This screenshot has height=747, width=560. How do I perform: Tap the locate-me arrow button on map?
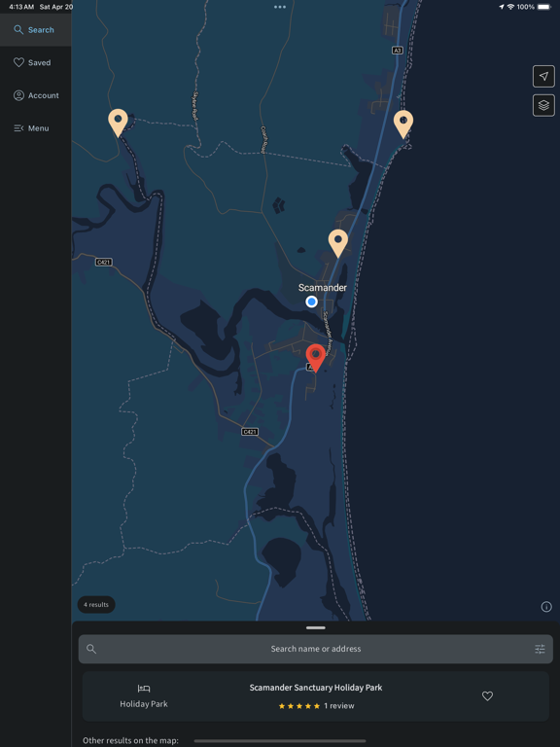point(543,76)
